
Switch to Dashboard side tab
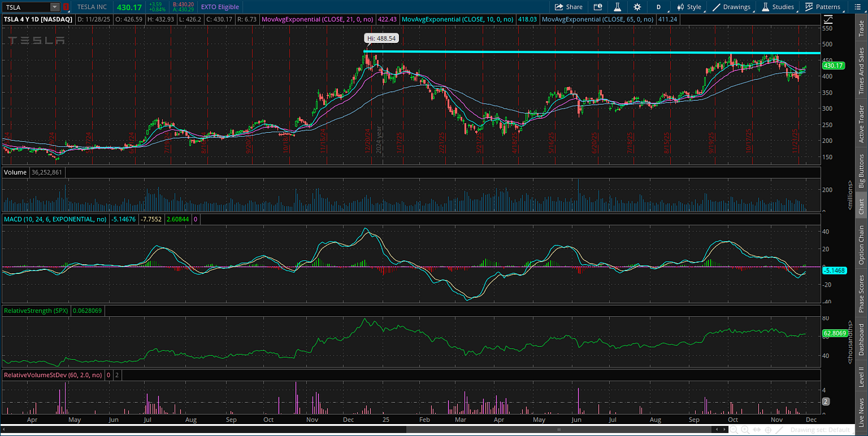pyautogui.click(x=860, y=340)
